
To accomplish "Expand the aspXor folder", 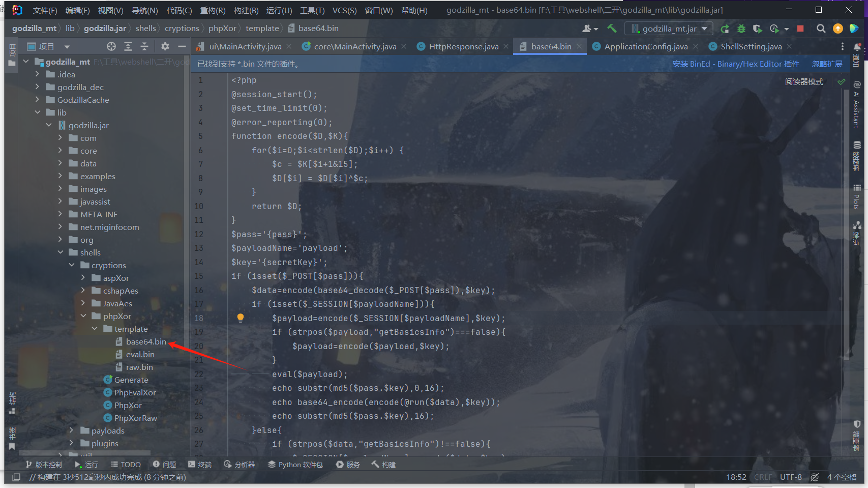I will (x=83, y=278).
